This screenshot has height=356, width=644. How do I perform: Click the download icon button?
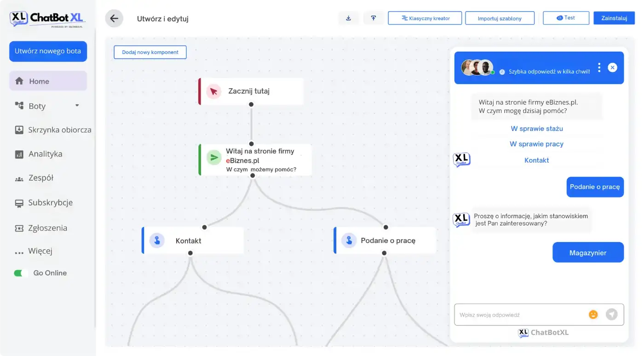coord(349,18)
